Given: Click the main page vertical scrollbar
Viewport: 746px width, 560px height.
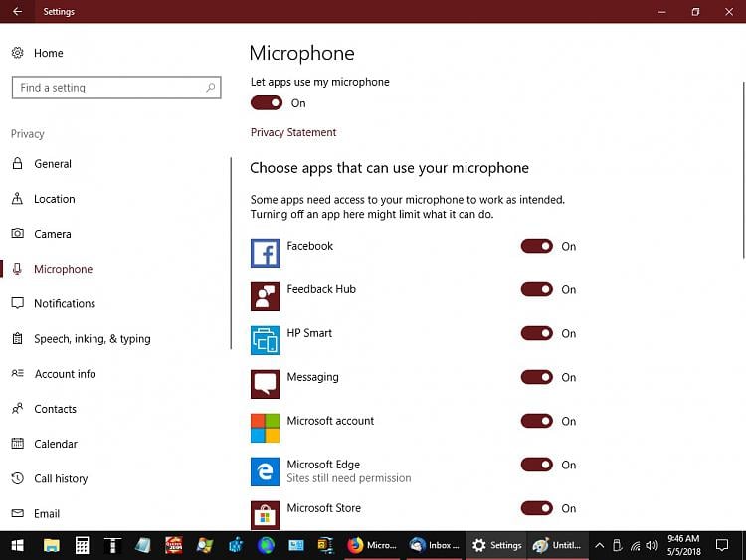Looking at the screenshot, I should click(743, 170).
